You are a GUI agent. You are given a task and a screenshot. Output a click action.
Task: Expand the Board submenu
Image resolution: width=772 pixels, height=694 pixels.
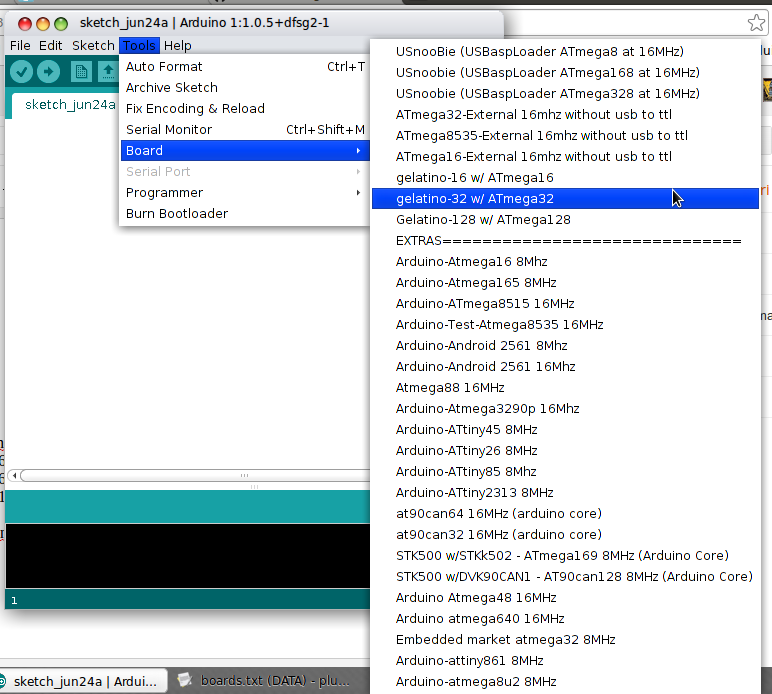click(245, 151)
